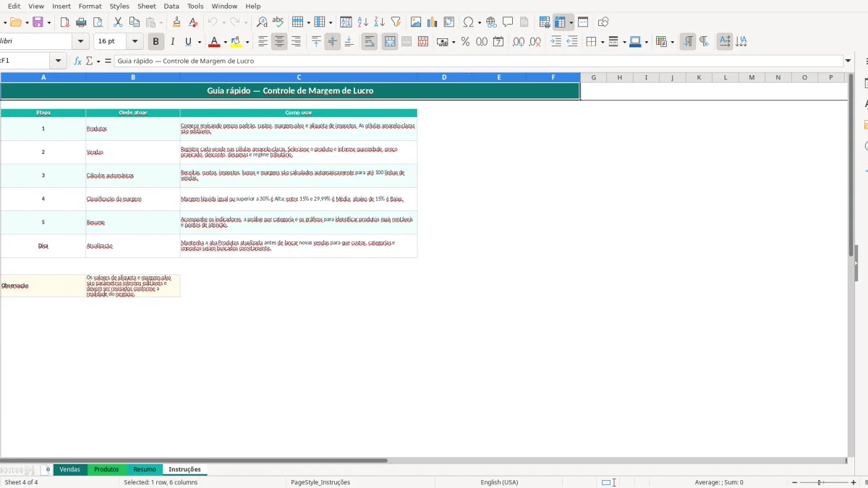
Task: Print the spreadsheet with the Print icon
Action: coord(81,22)
